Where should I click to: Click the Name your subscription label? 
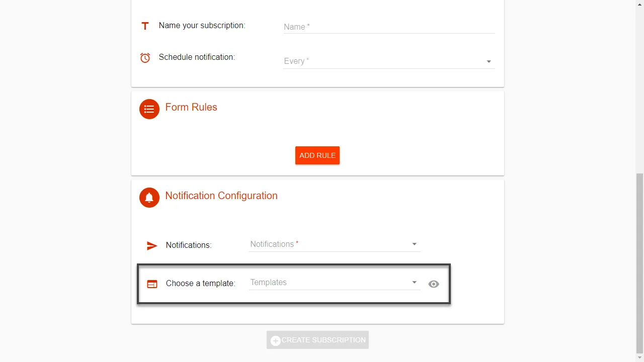(x=202, y=25)
